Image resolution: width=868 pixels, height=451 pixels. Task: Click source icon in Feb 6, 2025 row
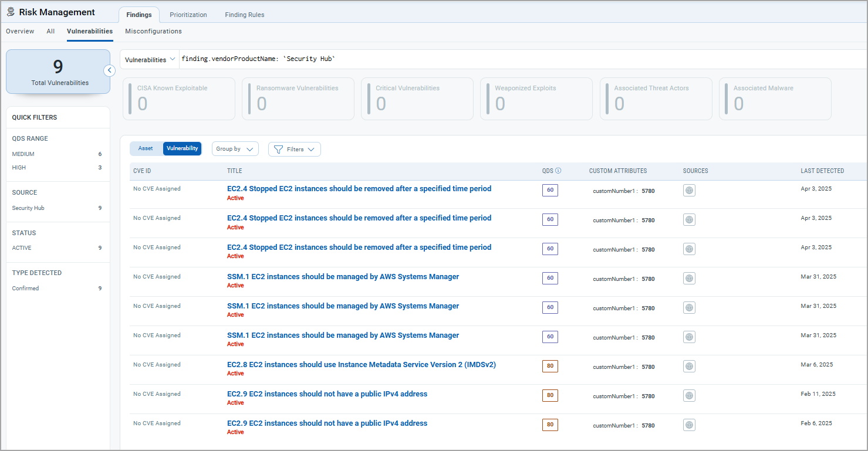click(x=689, y=425)
